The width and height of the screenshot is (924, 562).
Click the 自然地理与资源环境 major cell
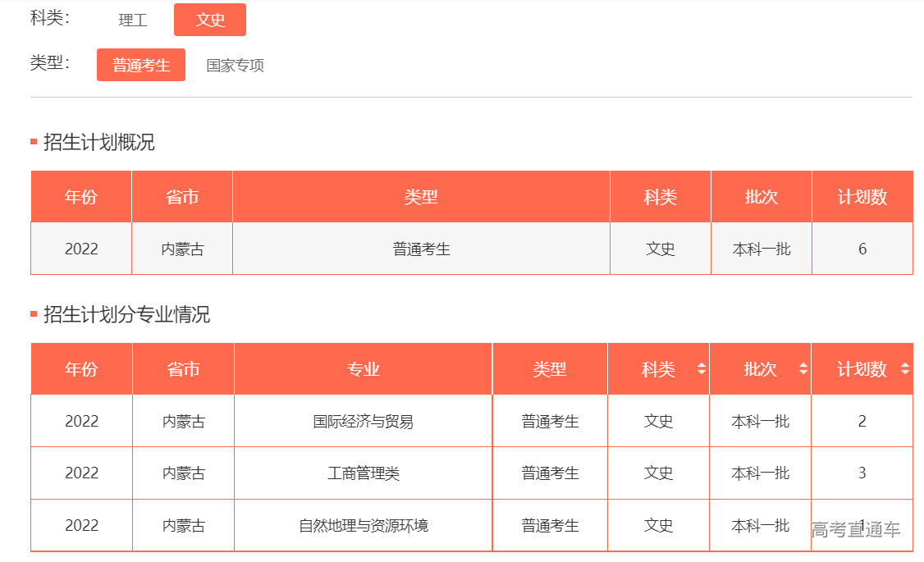click(x=364, y=525)
